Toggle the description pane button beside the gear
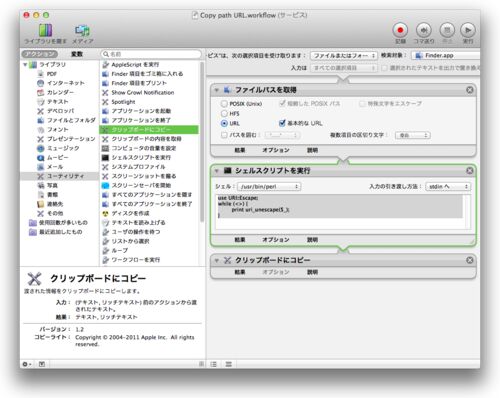The image size is (500, 398). [42, 364]
